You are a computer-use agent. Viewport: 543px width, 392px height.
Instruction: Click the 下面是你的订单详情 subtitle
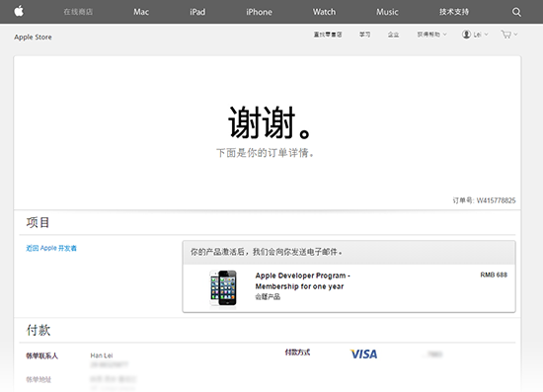[x=266, y=153]
